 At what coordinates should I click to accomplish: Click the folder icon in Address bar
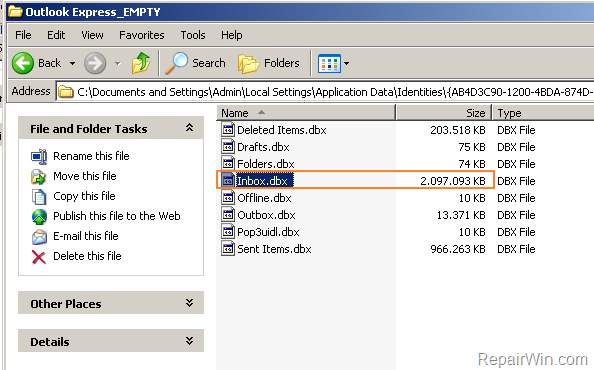coord(66,92)
